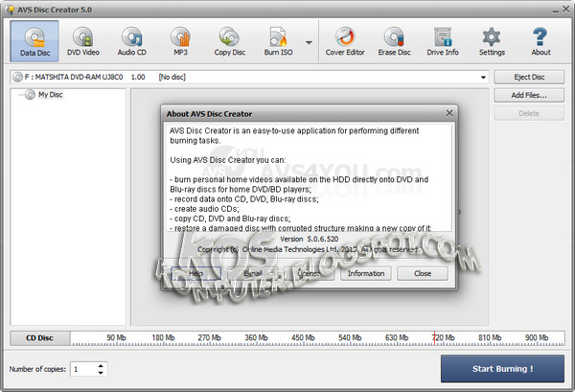
Task: Open the Copy Disc tool
Action: (x=230, y=41)
